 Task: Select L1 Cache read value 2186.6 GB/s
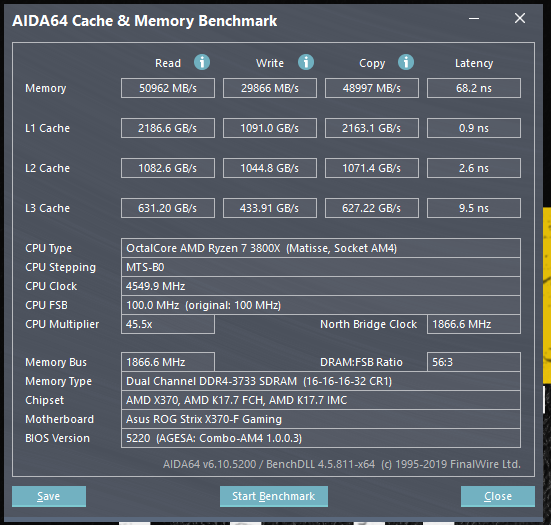pyautogui.click(x=168, y=128)
